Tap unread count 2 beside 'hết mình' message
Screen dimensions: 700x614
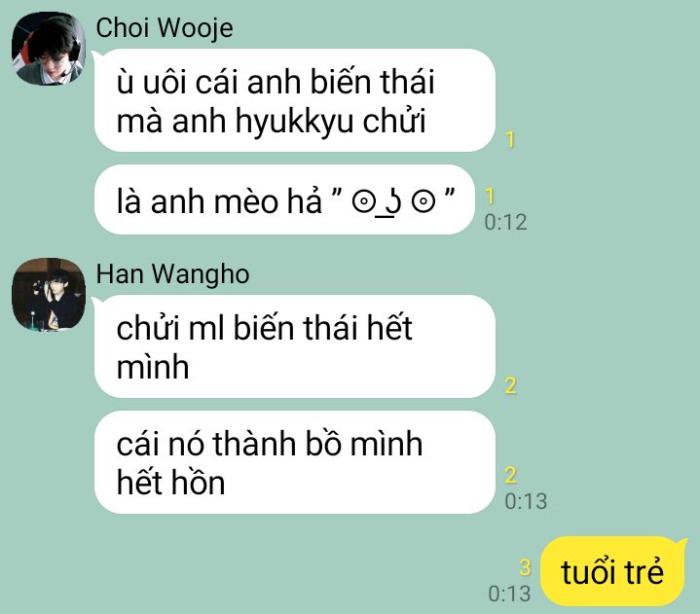511,385
